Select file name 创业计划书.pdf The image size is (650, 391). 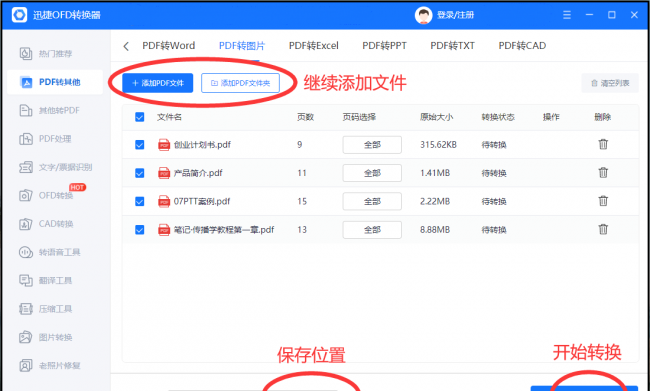pyautogui.click(x=202, y=145)
